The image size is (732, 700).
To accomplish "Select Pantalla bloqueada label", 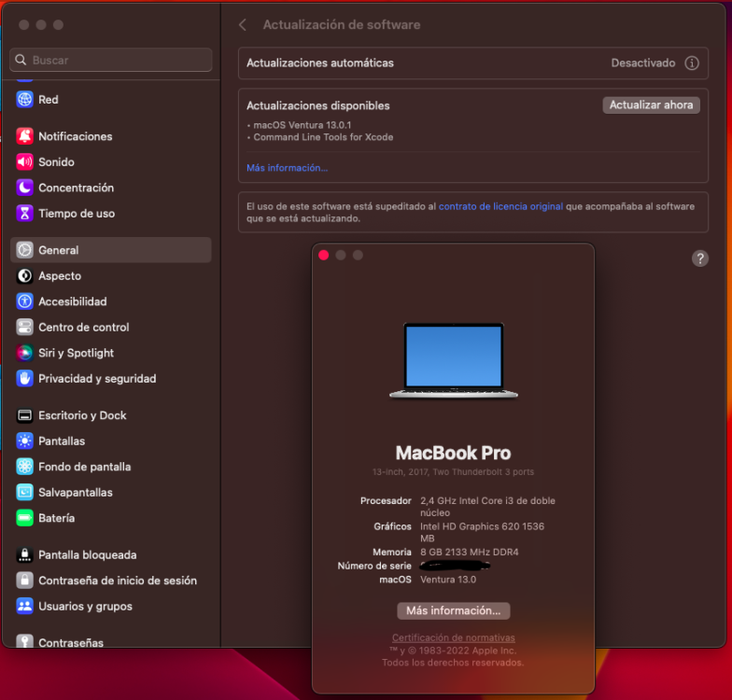I will [x=88, y=555].
